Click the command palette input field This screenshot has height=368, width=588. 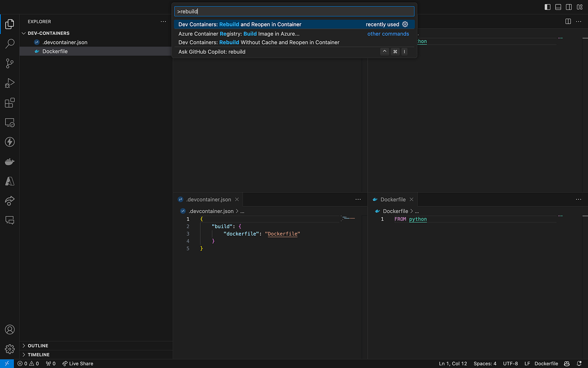[x=294, y=12]
